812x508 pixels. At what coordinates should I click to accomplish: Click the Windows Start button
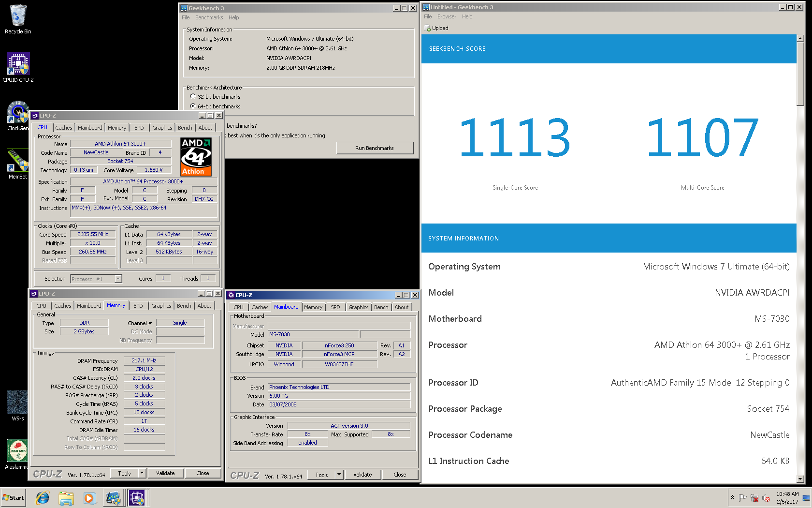click(x=13, y=498)
